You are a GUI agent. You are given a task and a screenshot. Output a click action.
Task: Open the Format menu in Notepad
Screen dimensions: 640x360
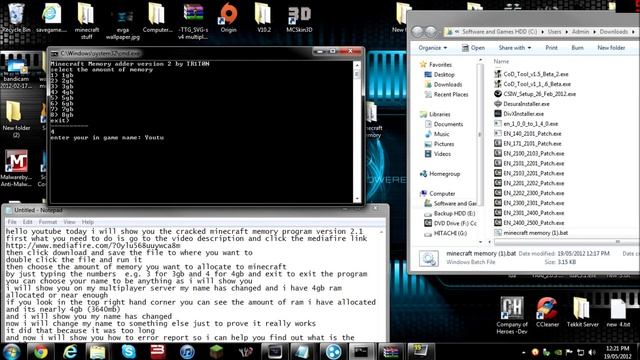[48, 222]
